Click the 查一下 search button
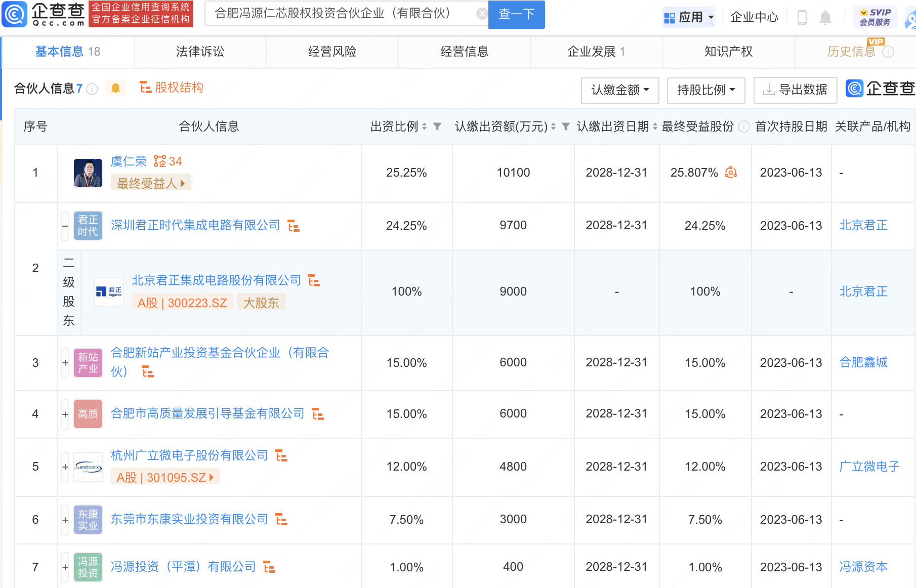 [516, 14]
